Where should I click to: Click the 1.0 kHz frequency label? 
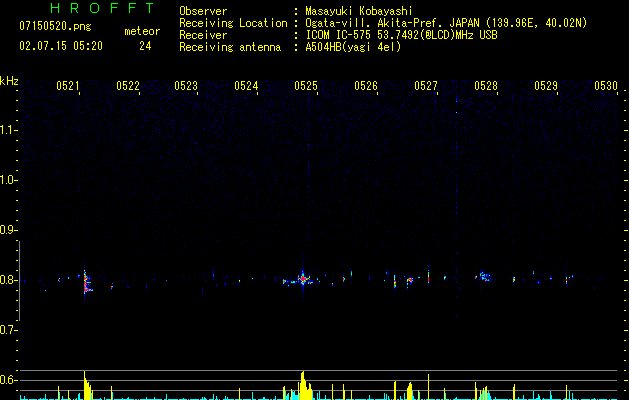tap(8, 180)
